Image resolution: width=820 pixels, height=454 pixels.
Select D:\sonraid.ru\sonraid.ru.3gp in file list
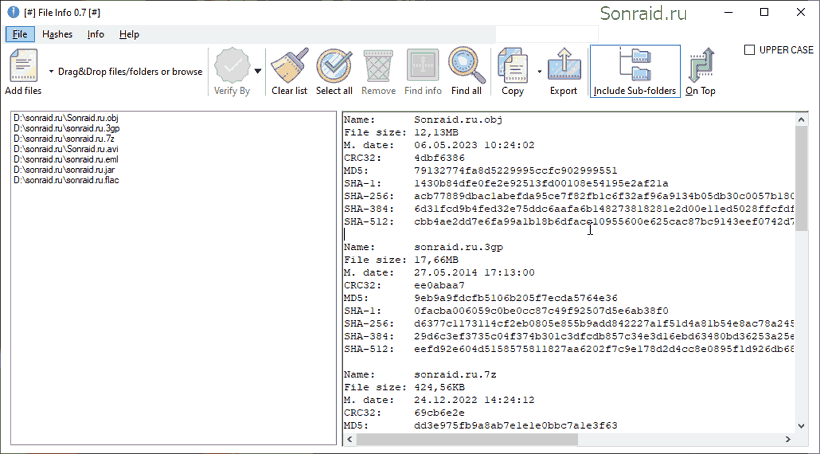[67, 128]
